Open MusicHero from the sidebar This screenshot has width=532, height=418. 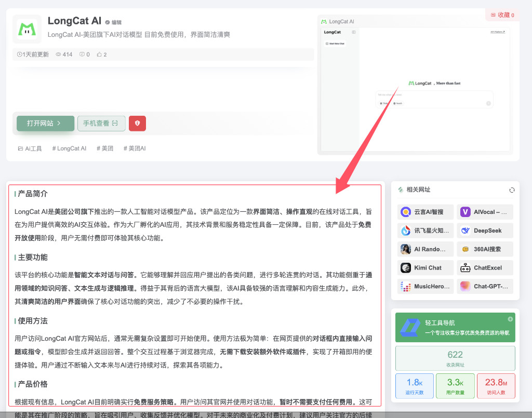pyautogui.click(x=425, y=286)
